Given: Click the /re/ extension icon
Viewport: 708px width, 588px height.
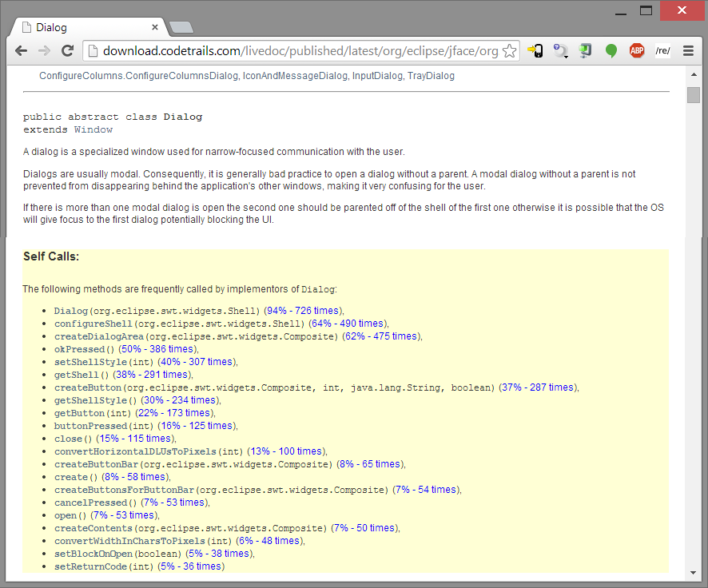Looking at the screenshot, I should point(662,51).
